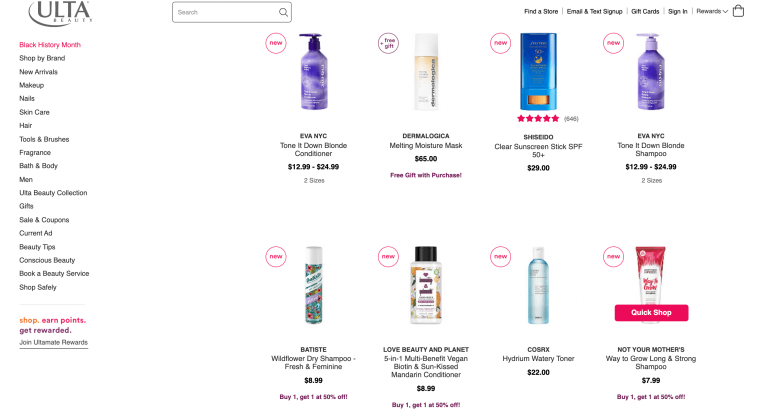The height and width of the screenshot is (414, 768).
Task: Open the Find a Store link
Action: coord(541,11)
